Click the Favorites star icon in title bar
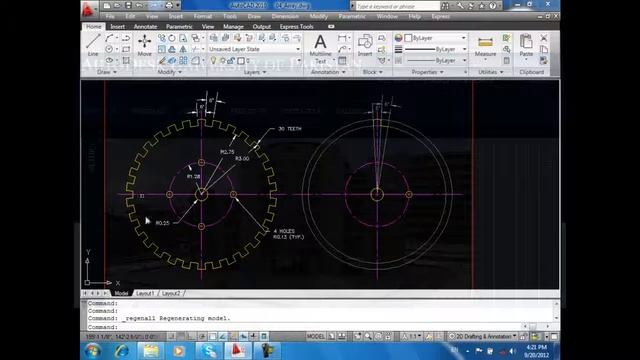The width and height of the screenshot is (640, 360). (x=482, y=6)
